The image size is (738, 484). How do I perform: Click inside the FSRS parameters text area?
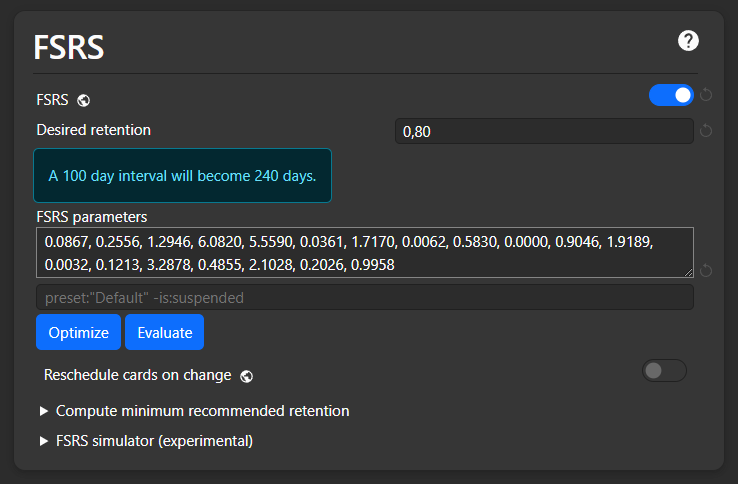[364, 252]
